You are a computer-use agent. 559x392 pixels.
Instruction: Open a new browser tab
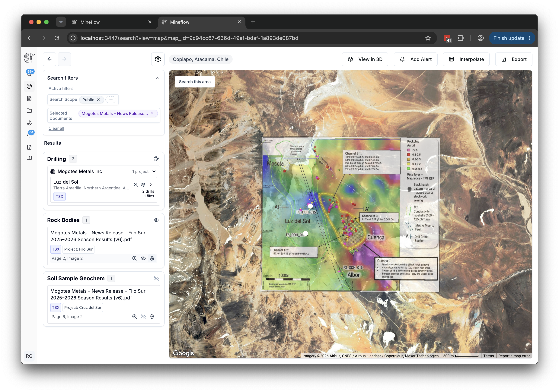tap(253, 22)
